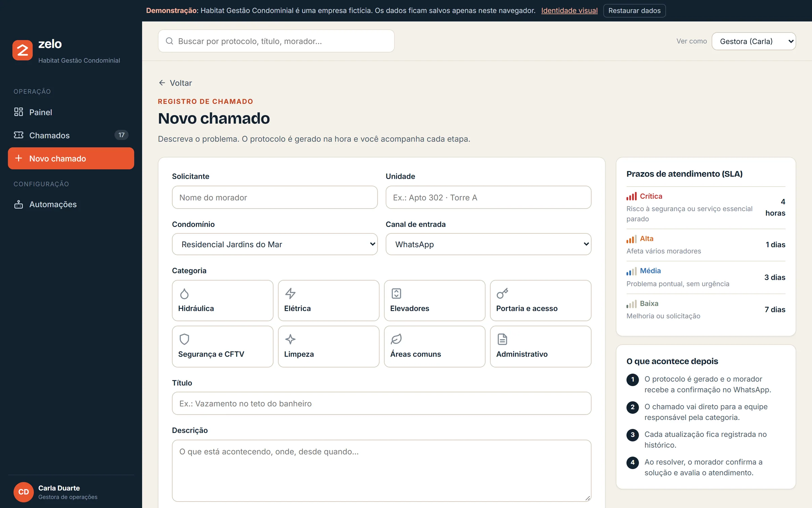Expand the Condomínio dropdown
Image resolution: width=812 pixels, height=508 pixels.
pos(275,244)
